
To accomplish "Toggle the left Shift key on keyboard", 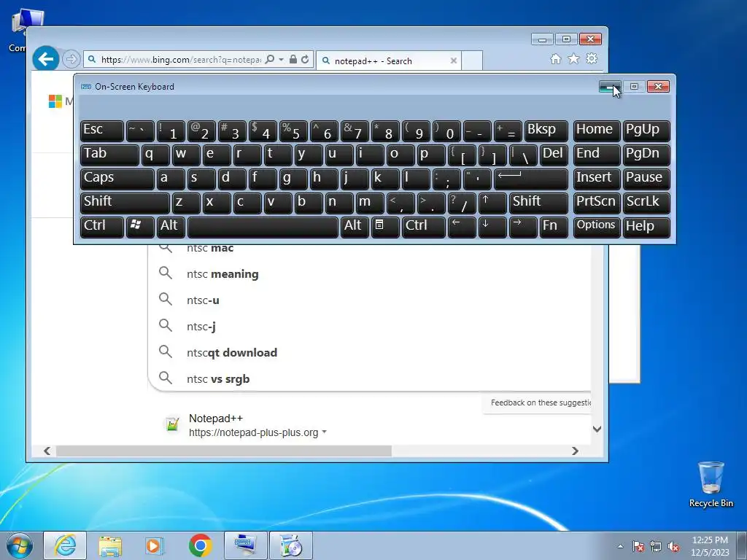I will point(125,203).
